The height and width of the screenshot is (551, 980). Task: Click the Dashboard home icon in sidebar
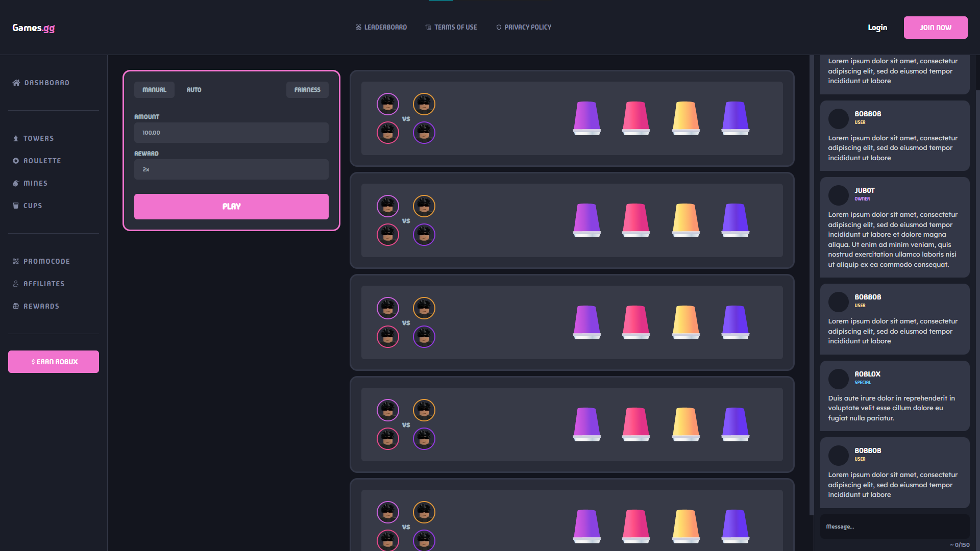pos(16,83)
